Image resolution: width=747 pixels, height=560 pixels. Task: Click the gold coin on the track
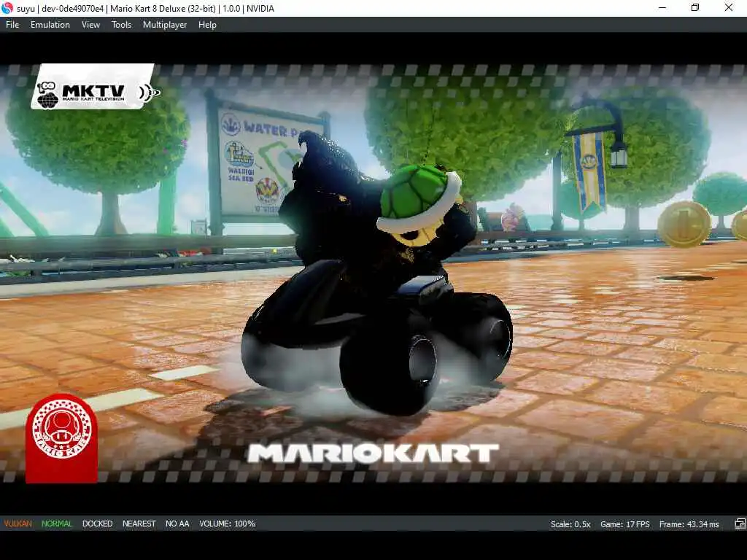(x=684, y=224)
